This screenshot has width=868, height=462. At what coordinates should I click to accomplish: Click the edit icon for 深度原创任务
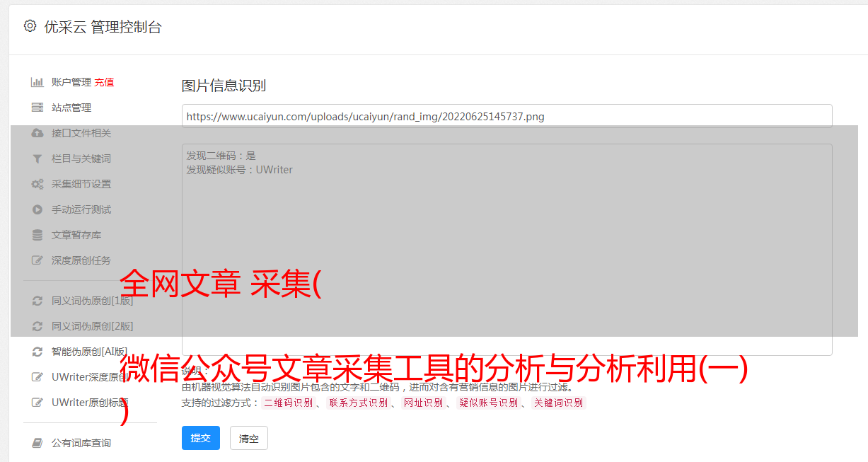[x=37, y=260]
